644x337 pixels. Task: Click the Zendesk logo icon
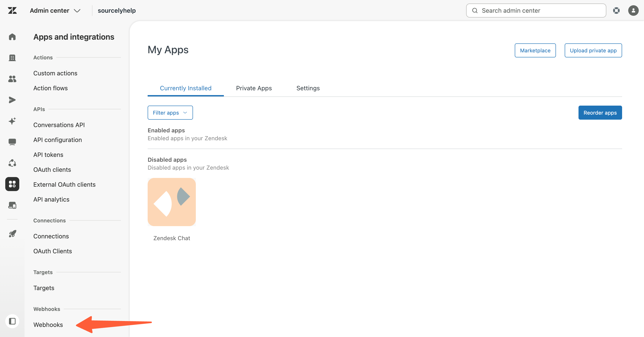point(12,11)
